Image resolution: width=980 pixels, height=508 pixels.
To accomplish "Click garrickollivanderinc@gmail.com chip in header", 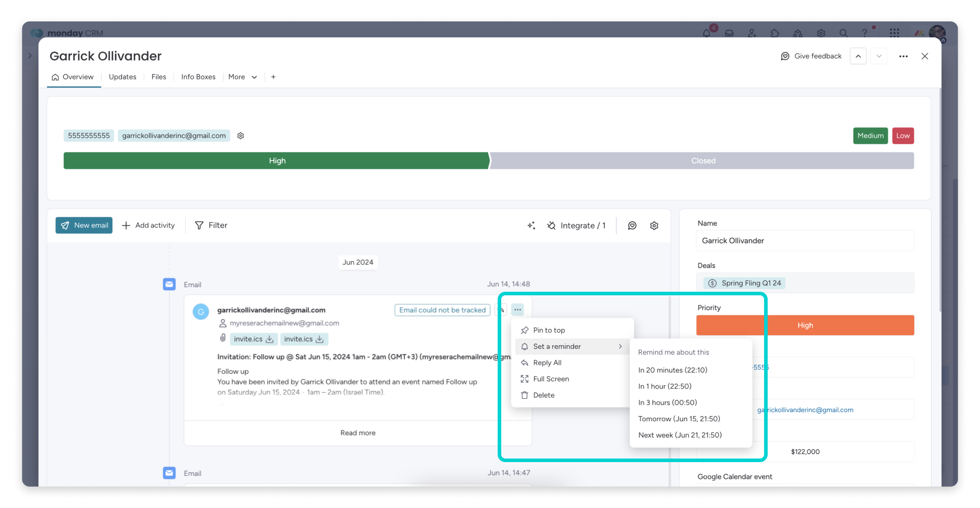I will tap(174, 136).
